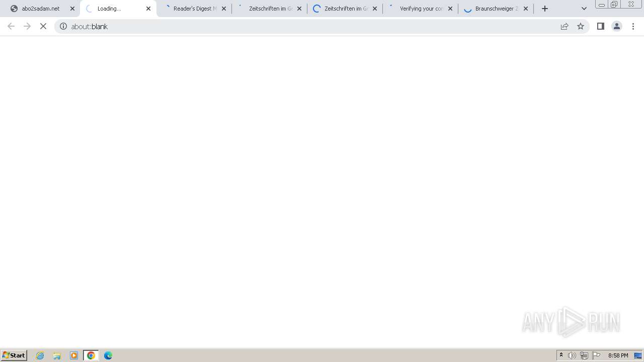Bookmark this tab with star
644x362 pixels.
[581, 26]
